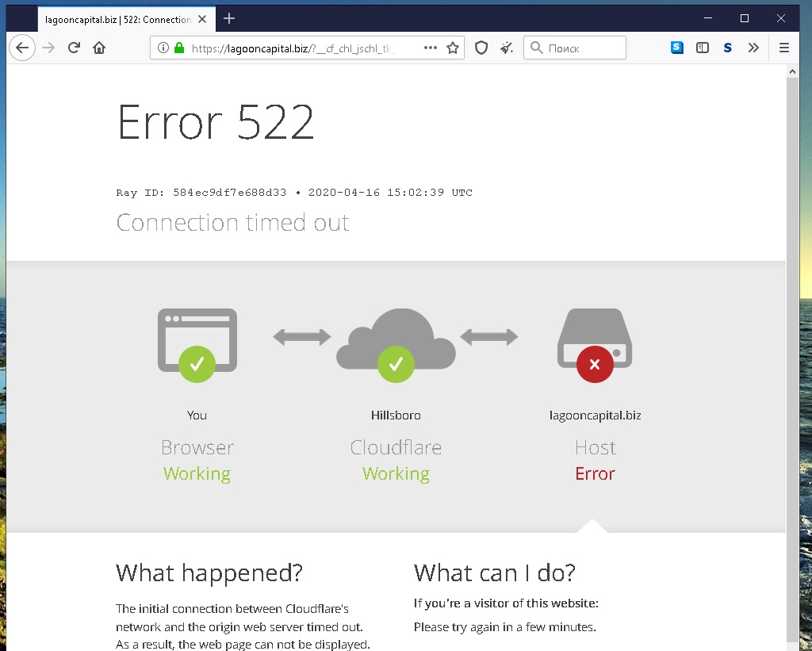
Task: Click the search magnifier icon
Action: click(537, 48)
